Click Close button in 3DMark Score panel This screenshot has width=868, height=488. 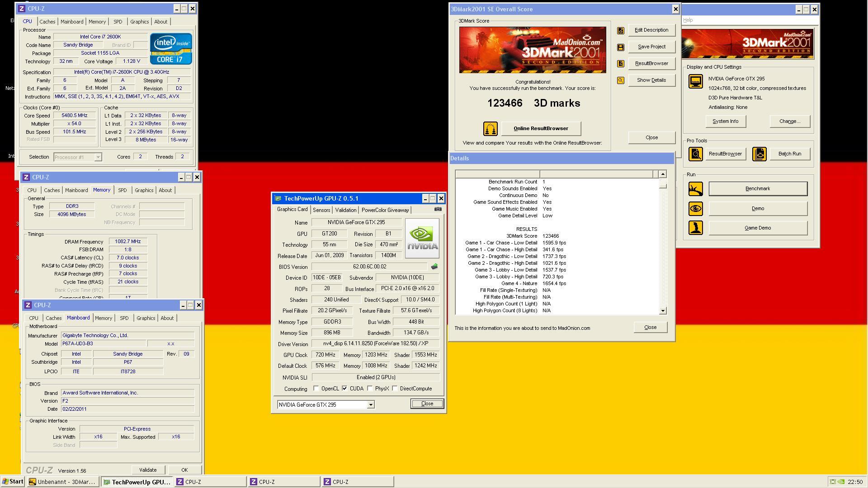point(651,138)
